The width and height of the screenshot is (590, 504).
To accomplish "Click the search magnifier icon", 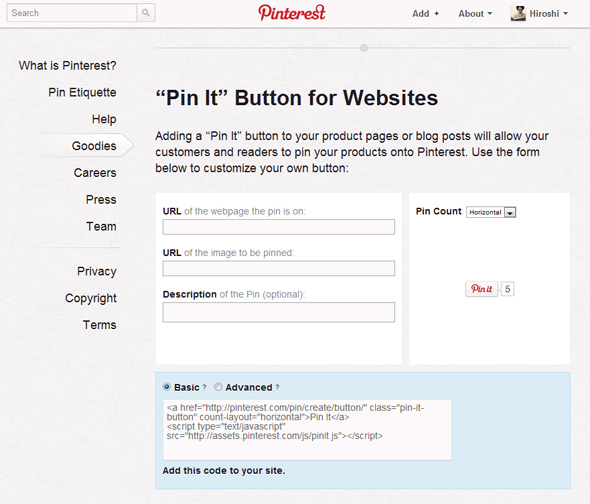I will (x=146, y=13).
